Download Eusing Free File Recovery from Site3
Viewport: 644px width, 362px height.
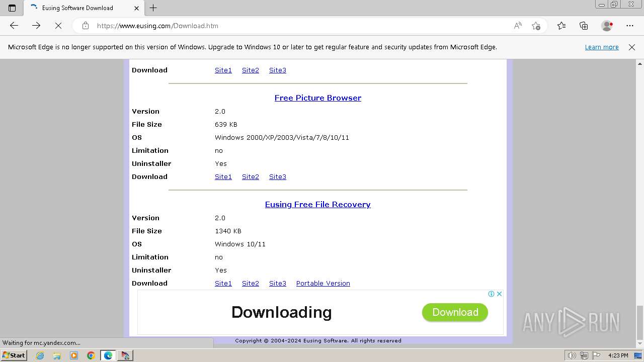[278, 283]
